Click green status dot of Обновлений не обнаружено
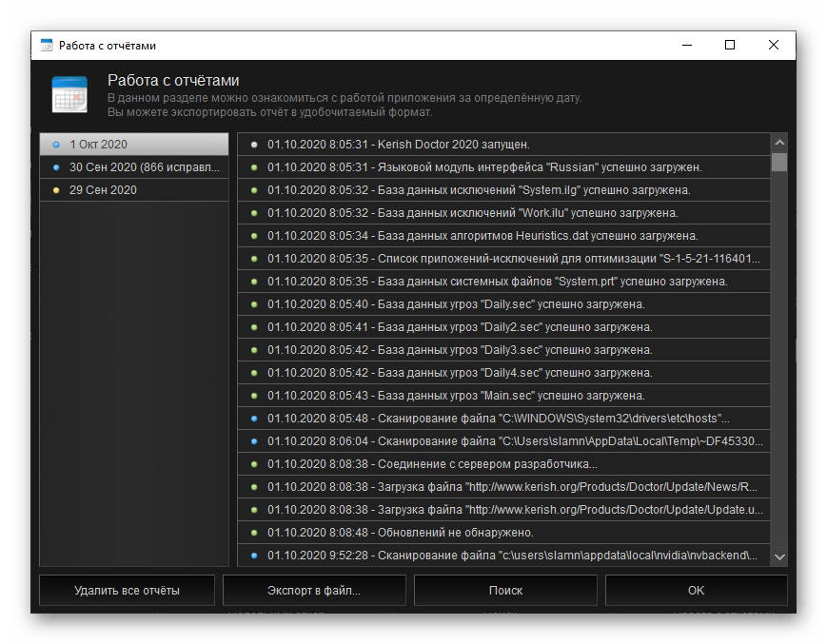 point(254,533)
